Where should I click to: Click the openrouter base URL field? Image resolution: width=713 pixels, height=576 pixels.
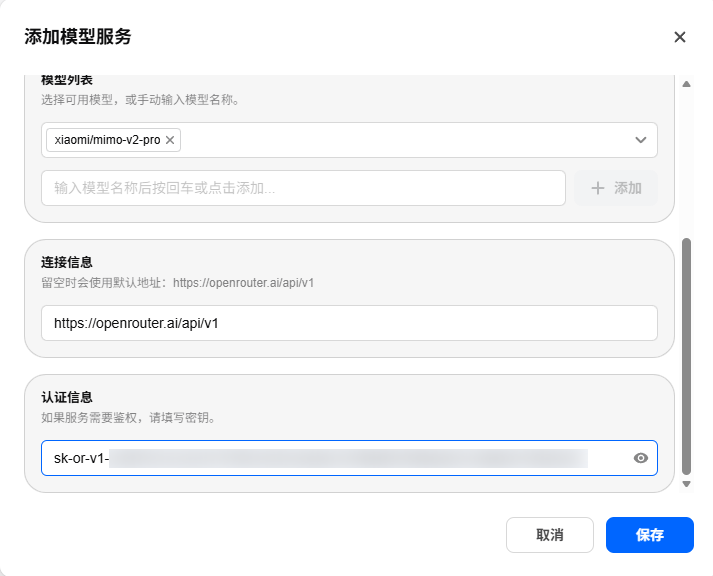[349, 323]
